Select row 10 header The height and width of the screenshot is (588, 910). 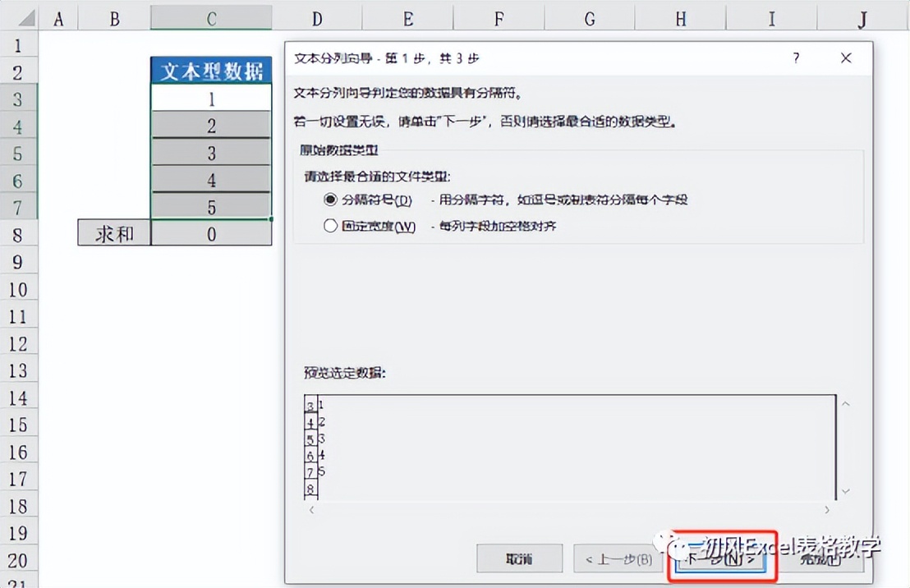tap(18, 289)
